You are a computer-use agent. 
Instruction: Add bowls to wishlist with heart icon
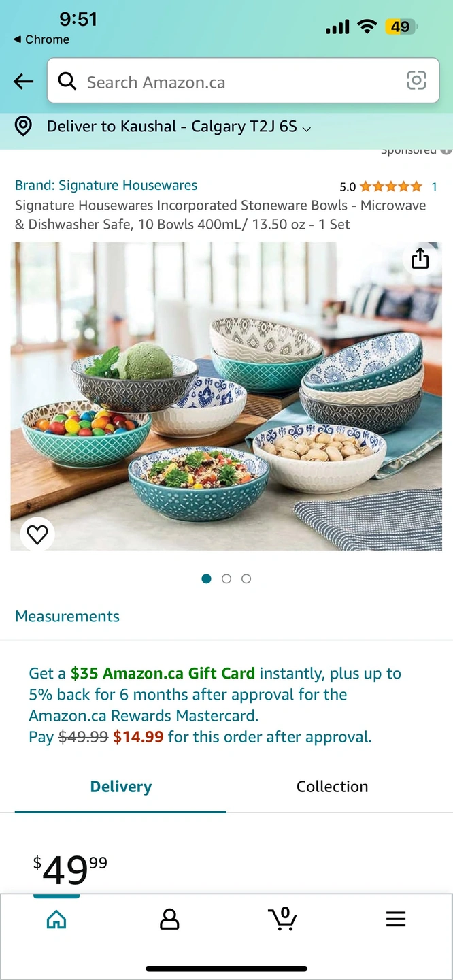pyautogui.click(x=37, y=535)
